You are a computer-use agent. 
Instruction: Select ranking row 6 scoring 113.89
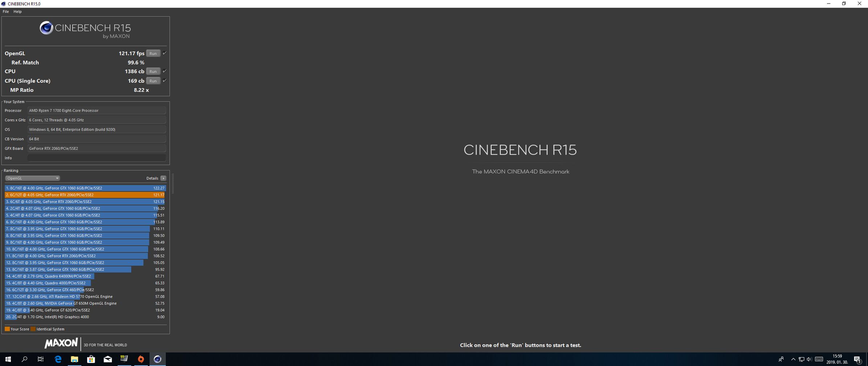pyautogui.click(x=85, y=222)
